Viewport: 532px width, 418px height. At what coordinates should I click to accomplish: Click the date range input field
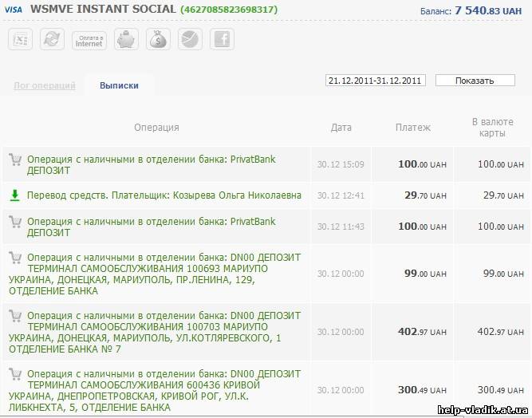point(376,81)
